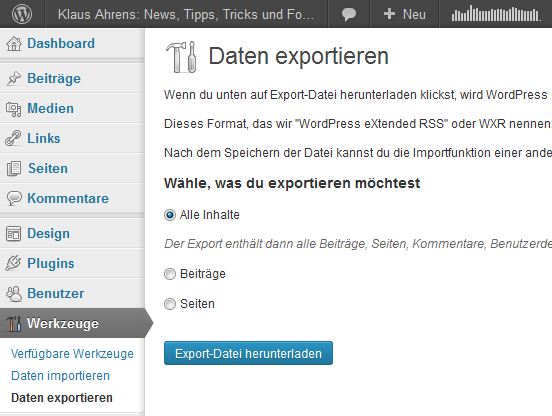552x416 pixels.
Task: Select the Seiten export radio button
Action: [170, 304]
